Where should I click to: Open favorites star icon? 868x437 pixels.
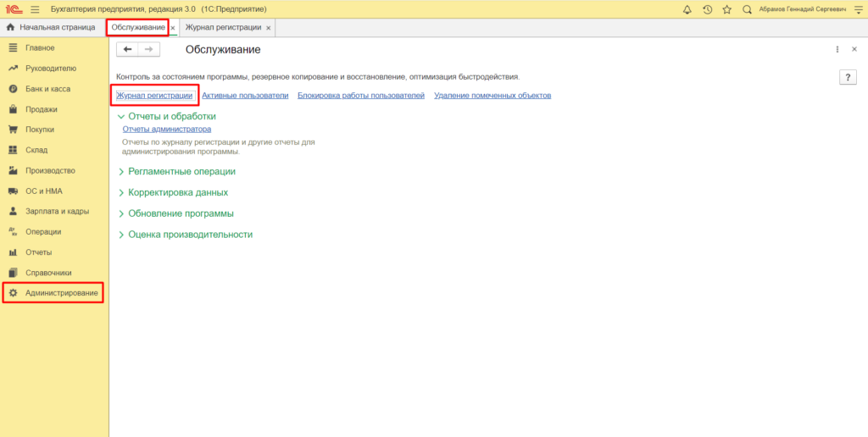point(726,8)
